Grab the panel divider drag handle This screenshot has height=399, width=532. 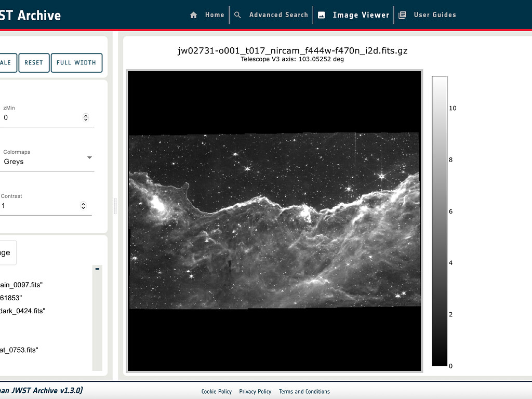click(x=115, y=206)
